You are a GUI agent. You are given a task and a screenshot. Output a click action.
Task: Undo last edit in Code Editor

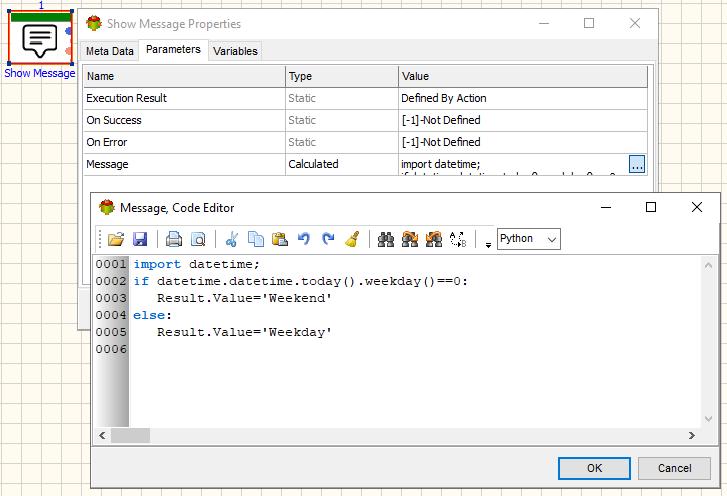[x=304, y=239]
